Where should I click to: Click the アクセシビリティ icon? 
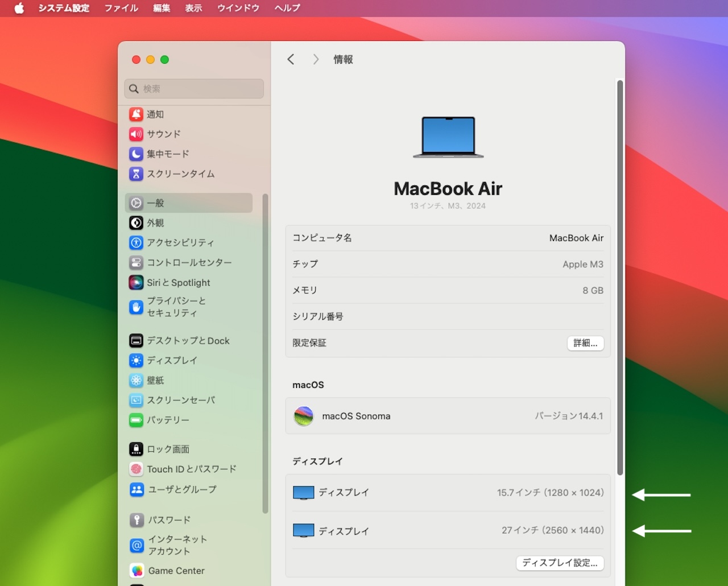[136, 243]
